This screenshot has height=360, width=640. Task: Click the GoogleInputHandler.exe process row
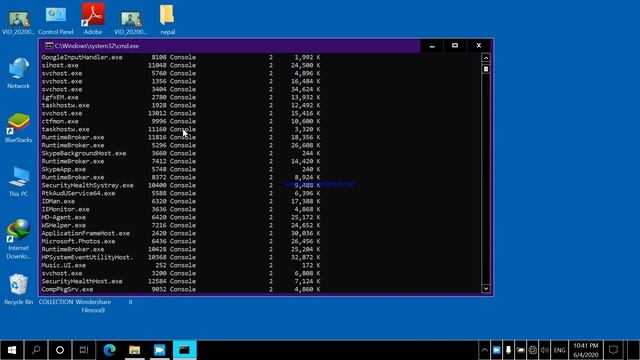coord(180,57)
